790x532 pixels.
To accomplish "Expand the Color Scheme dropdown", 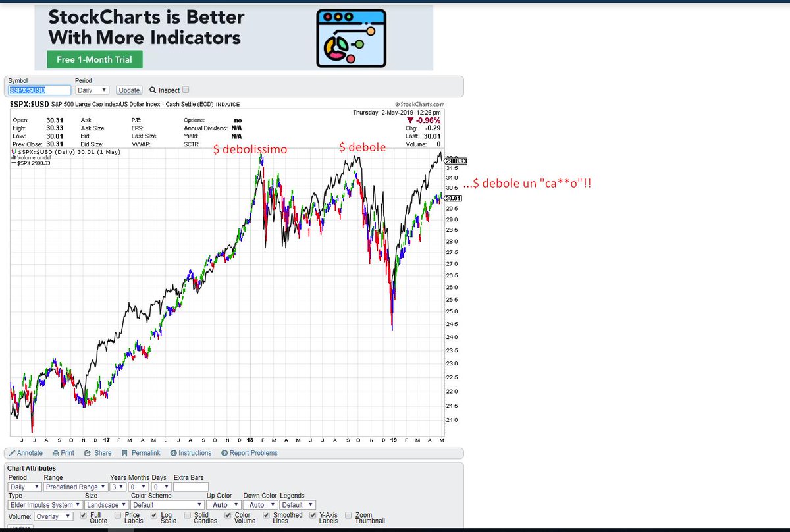I will click(x=167, y=505).
